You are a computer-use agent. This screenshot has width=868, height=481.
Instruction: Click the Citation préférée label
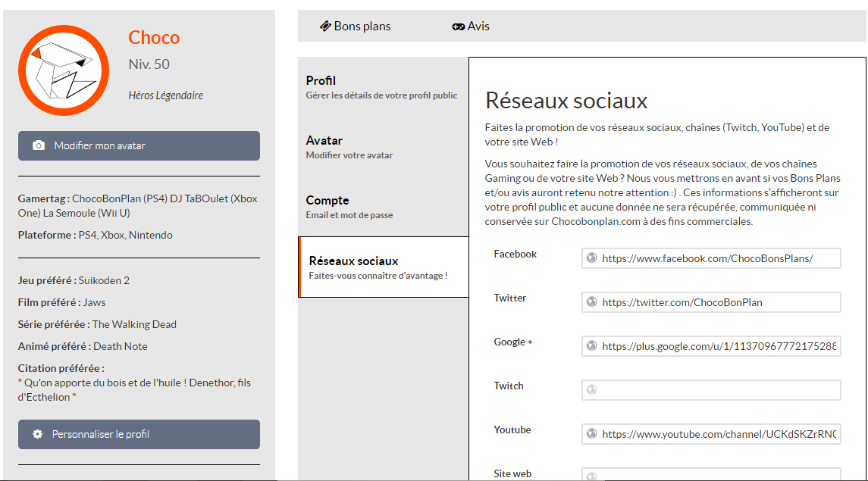pyautogui.click(x=61, y=368)
